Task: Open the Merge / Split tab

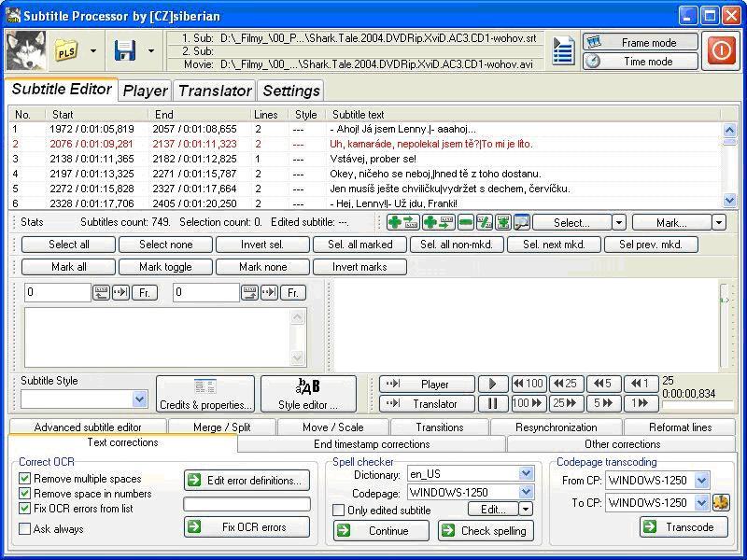Action: click(222, 427)
